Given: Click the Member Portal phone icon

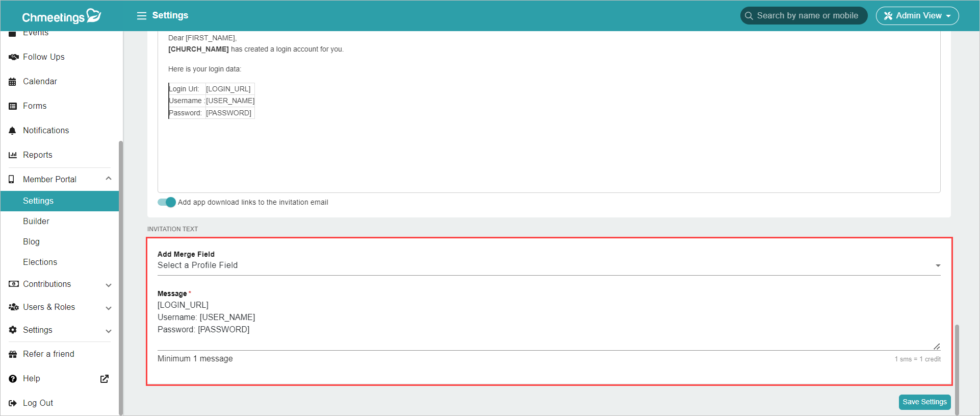Looking at the screenshot, I should [12, 179].
